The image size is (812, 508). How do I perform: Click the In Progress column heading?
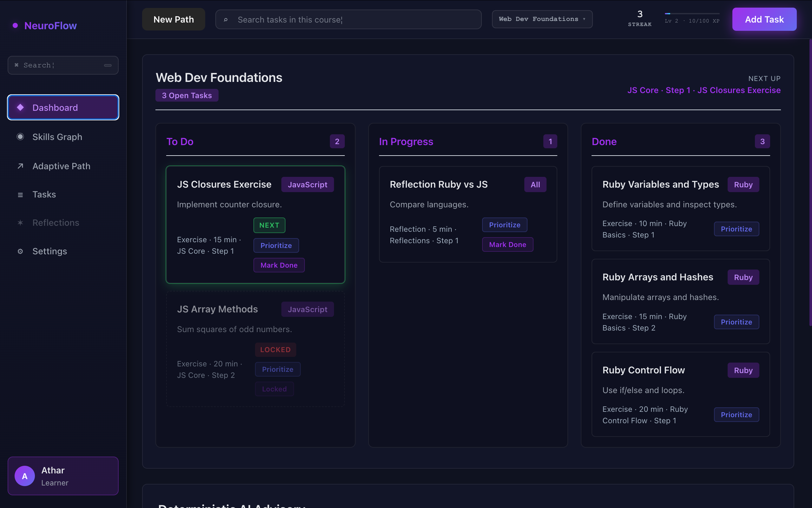[x=406, y=142]
